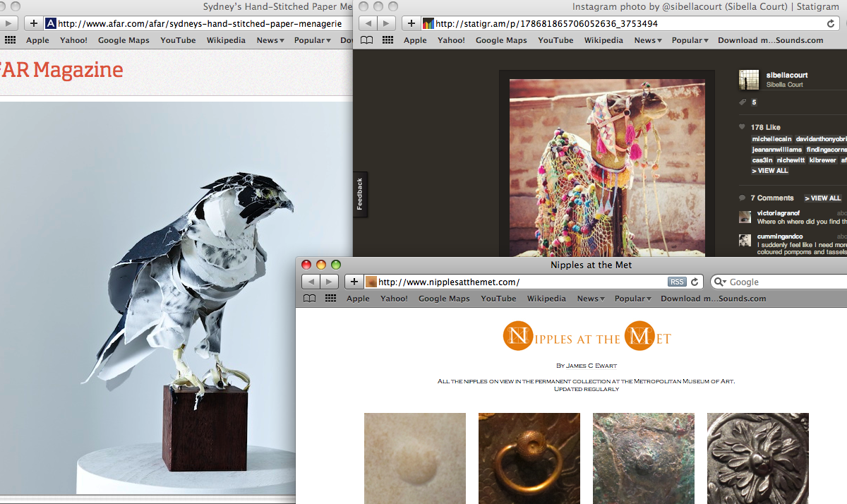The image size is (847, 504).
Task: Click the AFAR Magazine logo
Action: click(61, 70)
